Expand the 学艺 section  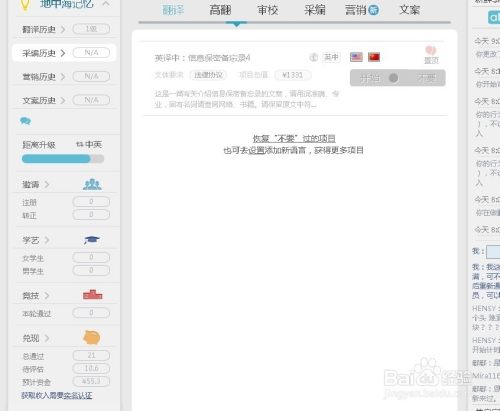36,240
